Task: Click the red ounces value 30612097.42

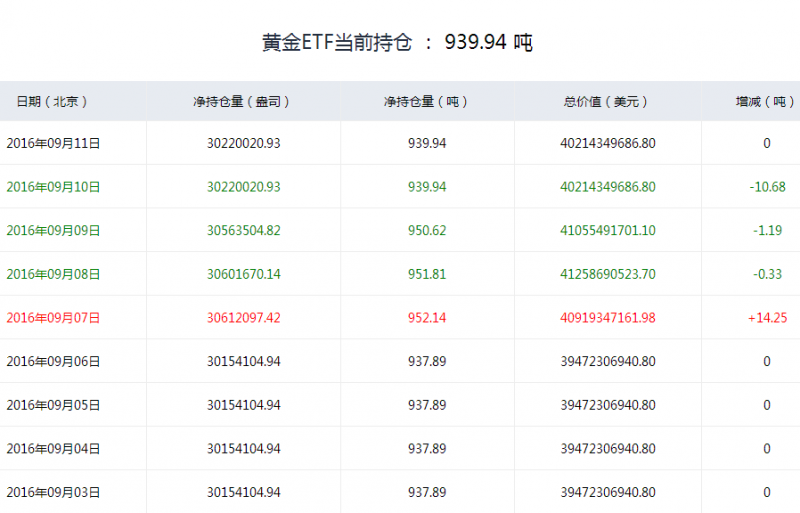Action: (243, 318)
